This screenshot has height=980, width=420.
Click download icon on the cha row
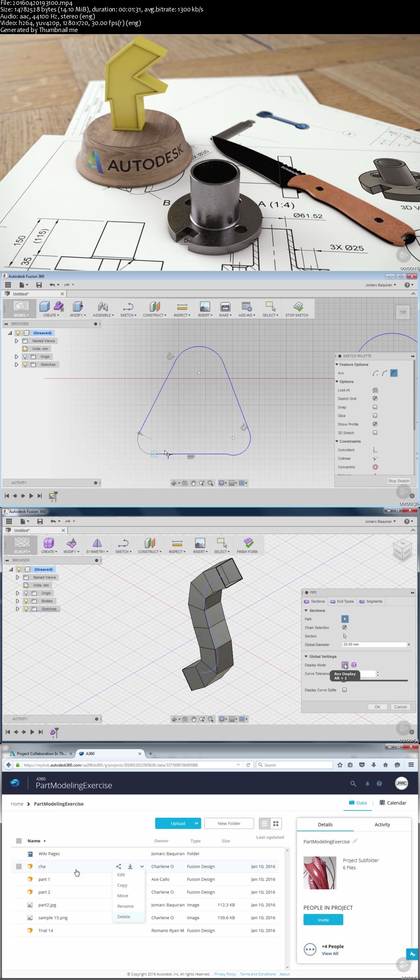[130, 866]
